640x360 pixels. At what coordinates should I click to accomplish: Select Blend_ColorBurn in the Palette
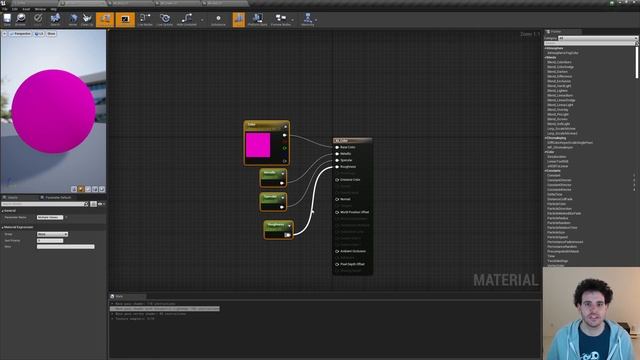(560, 62)
